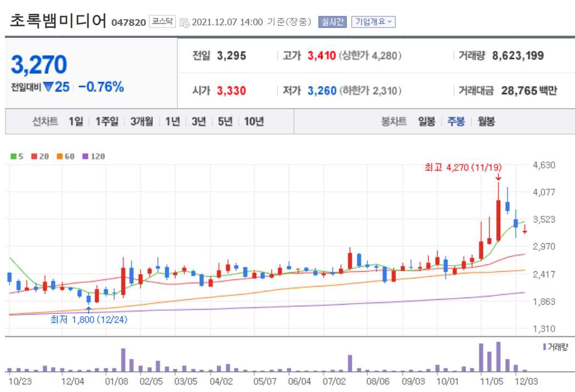Click the clock icon beside the date
This screenshot has width=575, height=392.
coord(186,21)
